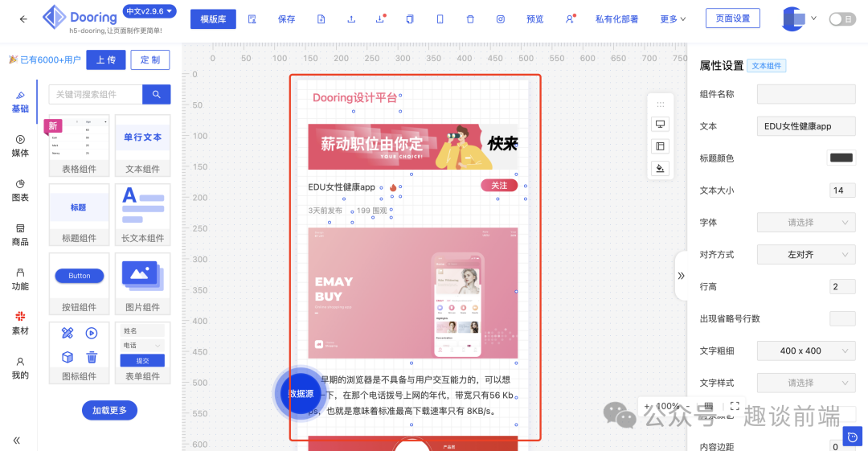Zoom in with the plus icon
The image size is (868, 451).
tap(646, 406)
